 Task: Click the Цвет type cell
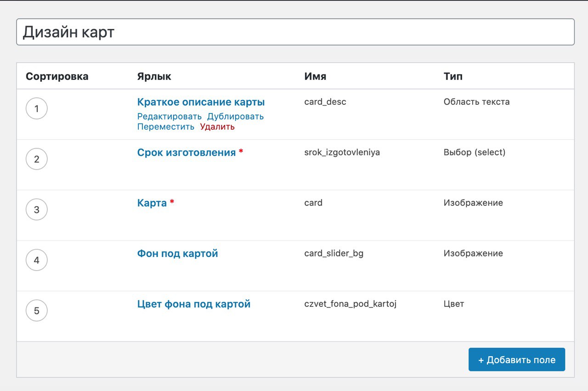coord(454,304)
